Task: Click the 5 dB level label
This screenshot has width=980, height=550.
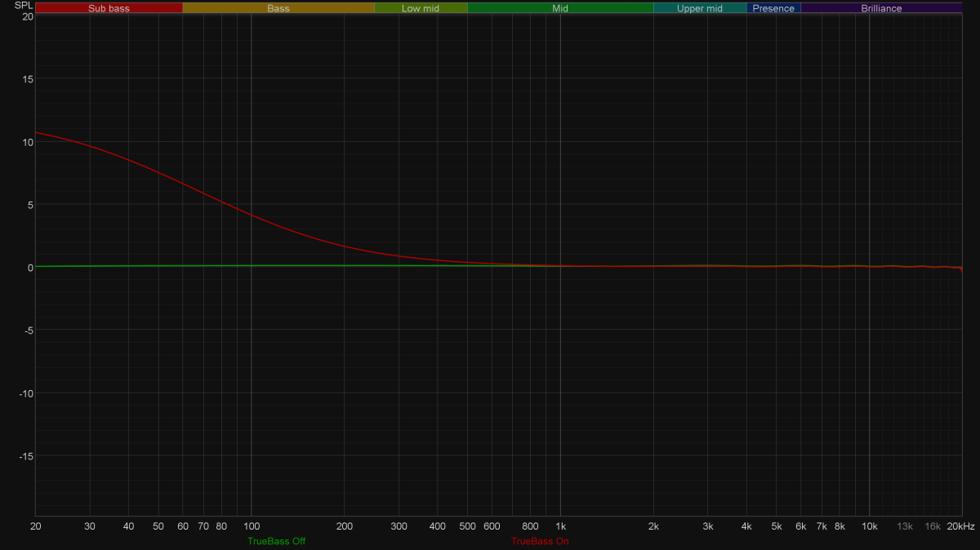Action: pyautogui.click(x=29, y=204)
